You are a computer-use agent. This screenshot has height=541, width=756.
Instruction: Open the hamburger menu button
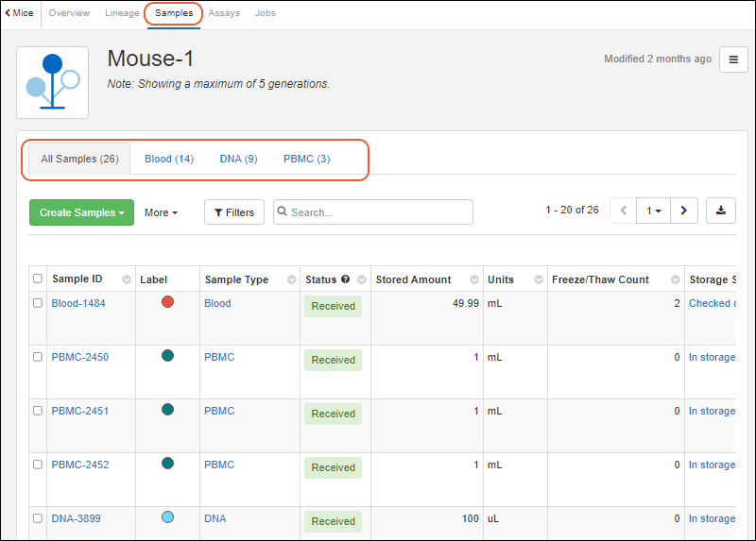click(733, 59)
